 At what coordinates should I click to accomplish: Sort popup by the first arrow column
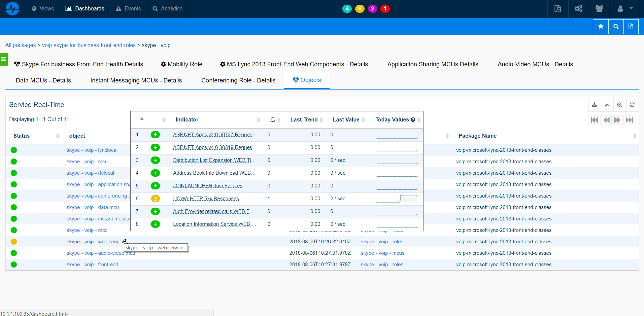[142, 118]
